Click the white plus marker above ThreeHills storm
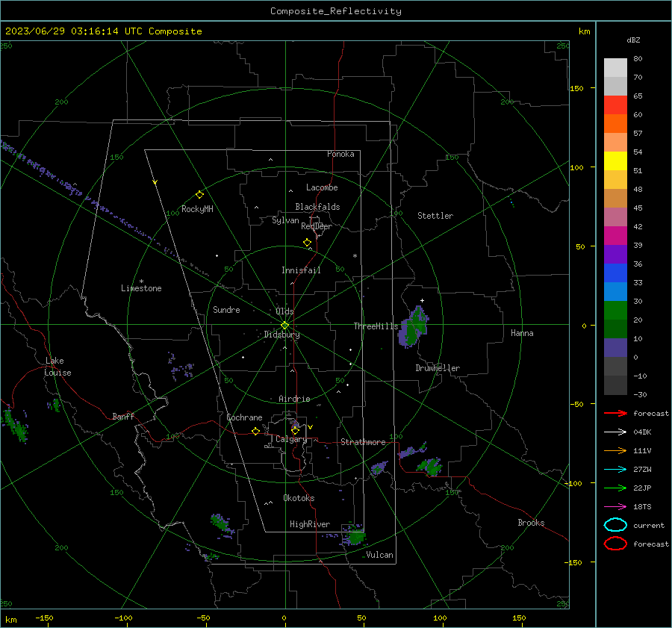 (422, 300)
